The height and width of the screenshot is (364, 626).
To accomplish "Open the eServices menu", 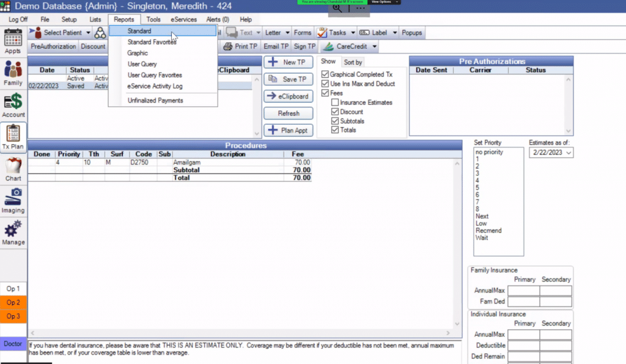I will tap(183, 20).
